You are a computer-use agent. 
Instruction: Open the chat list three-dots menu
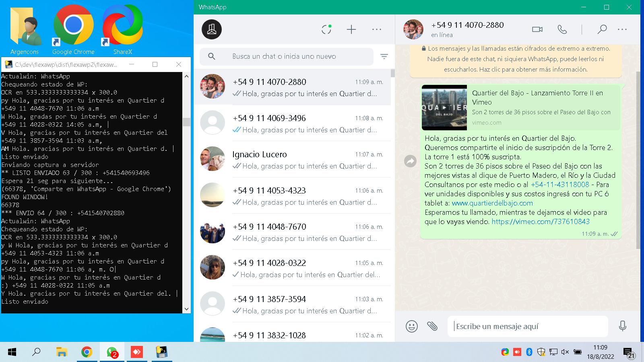[x=377, y=29]
